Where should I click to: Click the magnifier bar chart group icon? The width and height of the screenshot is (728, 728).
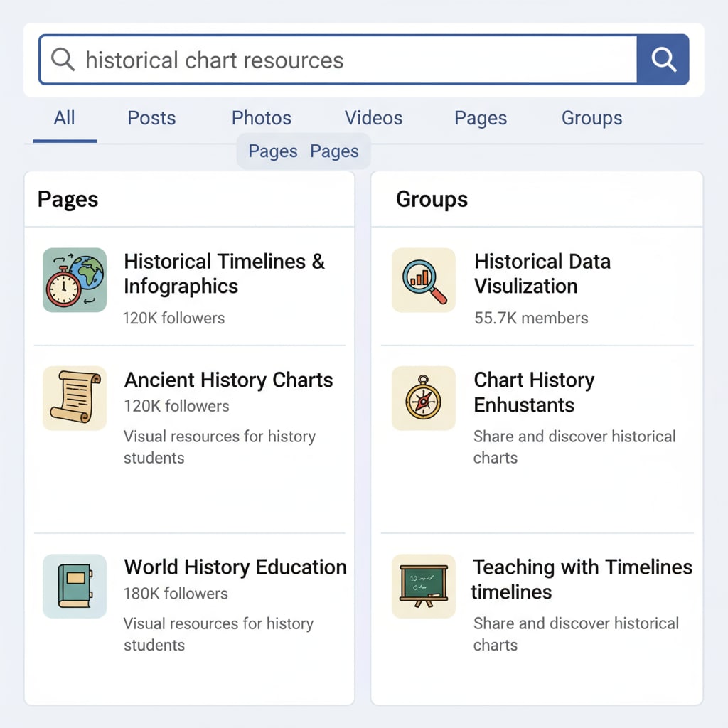[x=424, y=280]
